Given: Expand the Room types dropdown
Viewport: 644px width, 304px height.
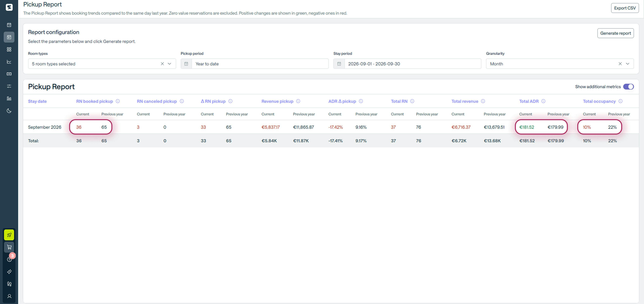Looking at the screenshot, I should tap(169, 64).
